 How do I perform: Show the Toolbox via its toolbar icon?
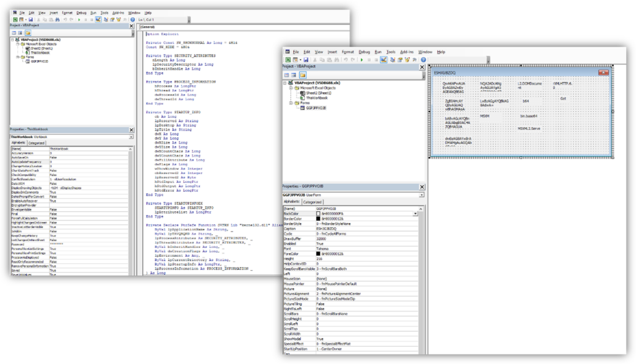(414, 59)
